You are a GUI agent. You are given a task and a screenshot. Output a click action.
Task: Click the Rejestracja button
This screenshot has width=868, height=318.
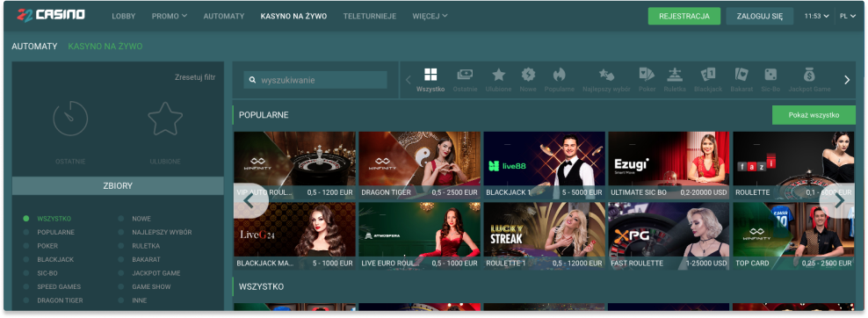[684, 16]
